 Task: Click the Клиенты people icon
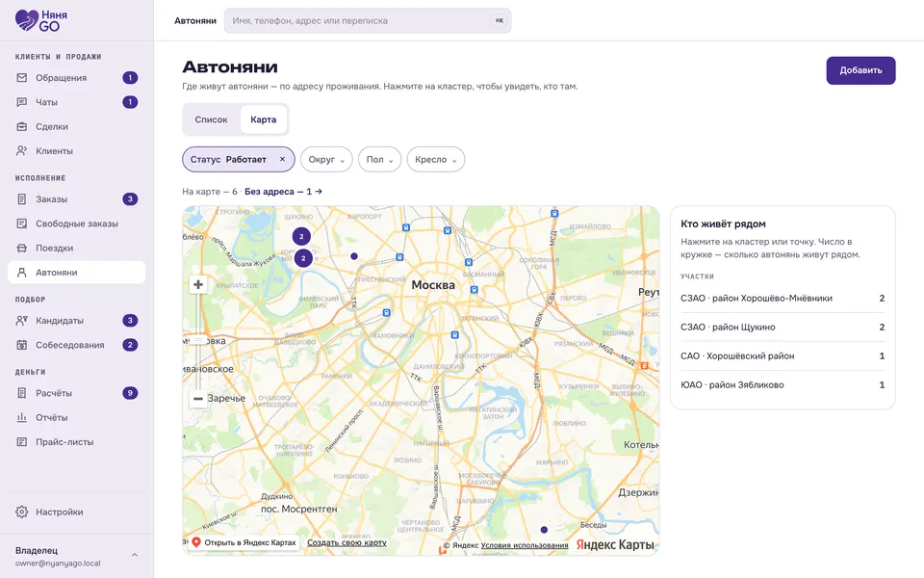[x=22, y=151]
